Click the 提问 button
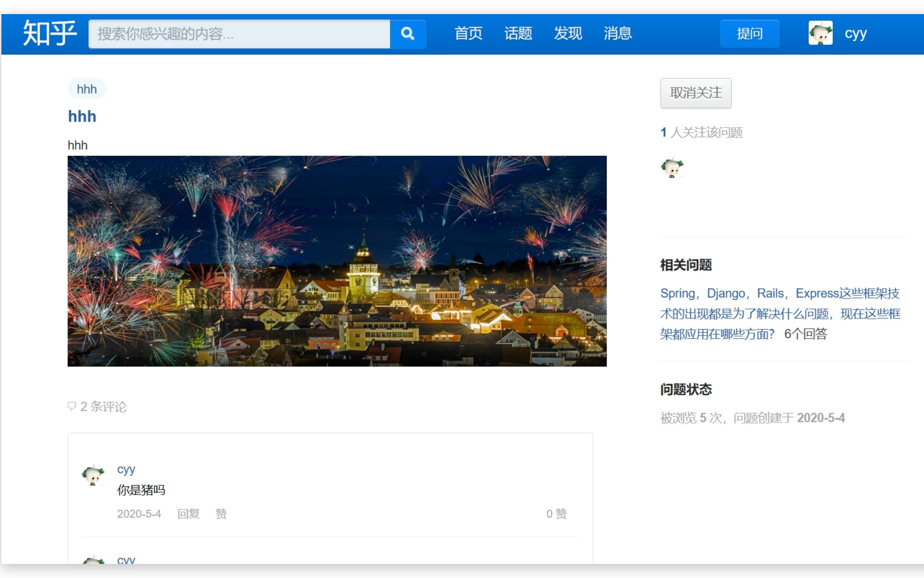The image size is (924, 578). pyautogui.click(x=750, y=34)
